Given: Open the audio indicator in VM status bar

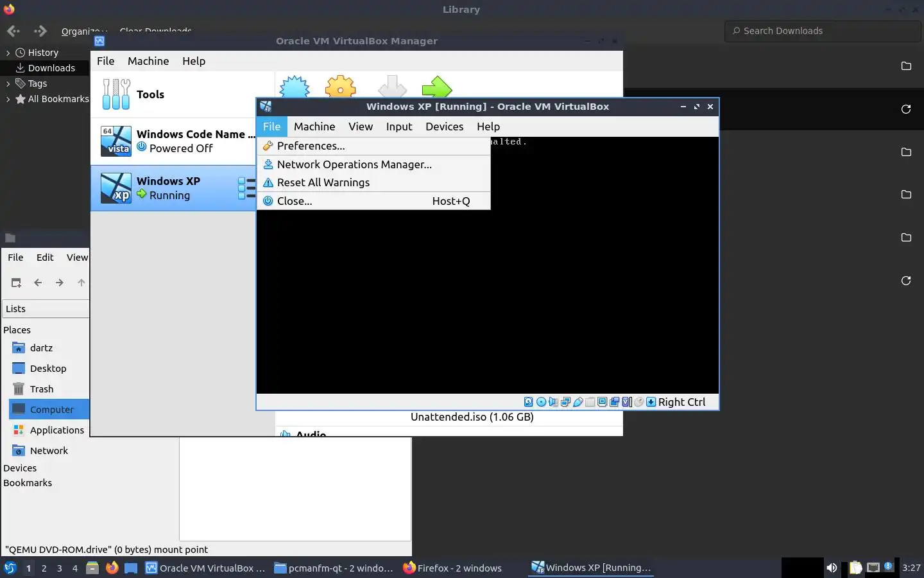Looking at the screenshot, I should click(x=553, y=402).
